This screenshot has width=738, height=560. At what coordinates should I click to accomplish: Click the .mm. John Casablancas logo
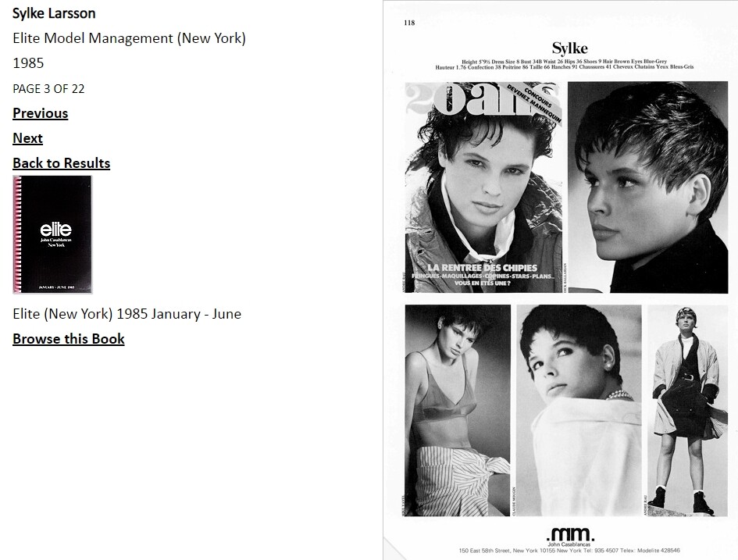[569, 536]
